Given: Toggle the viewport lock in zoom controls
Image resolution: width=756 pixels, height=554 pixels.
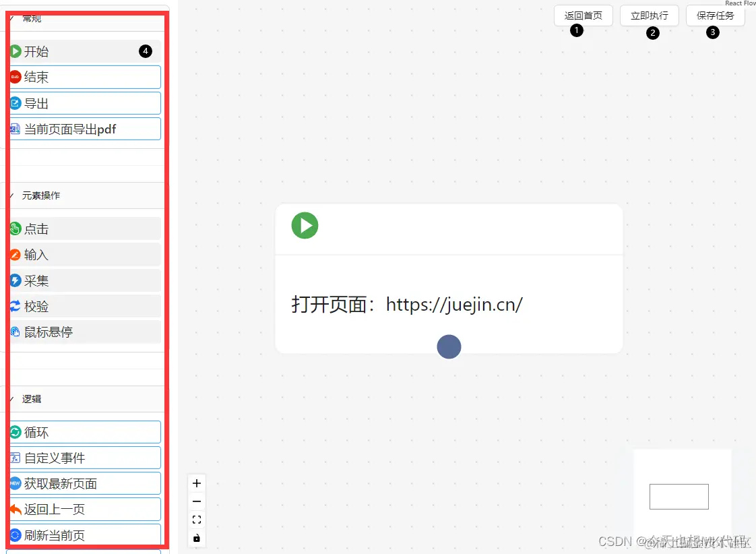Looking at the screenshot, I should (196, 538).
